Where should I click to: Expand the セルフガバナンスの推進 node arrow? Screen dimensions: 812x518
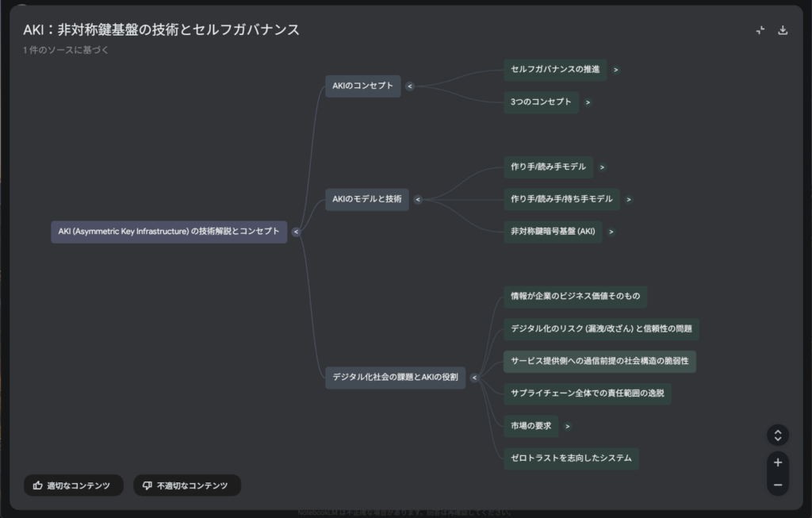(x=616, y=70)
